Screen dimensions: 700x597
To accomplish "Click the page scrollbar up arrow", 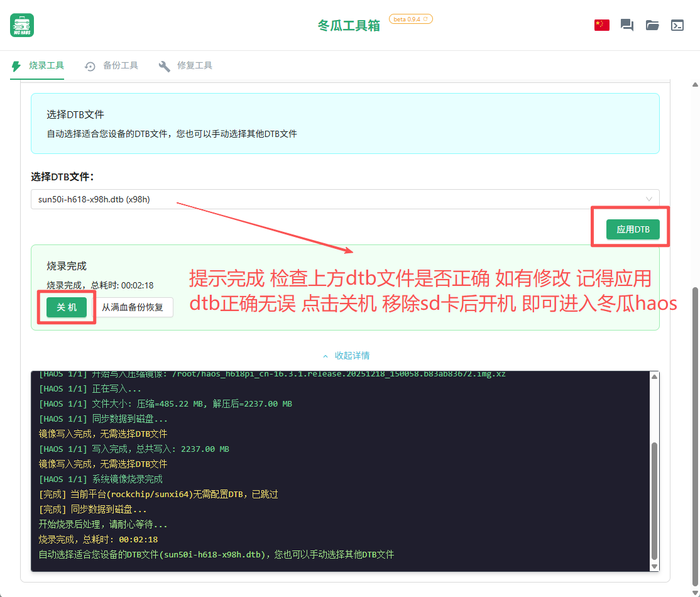I will 694,84.
